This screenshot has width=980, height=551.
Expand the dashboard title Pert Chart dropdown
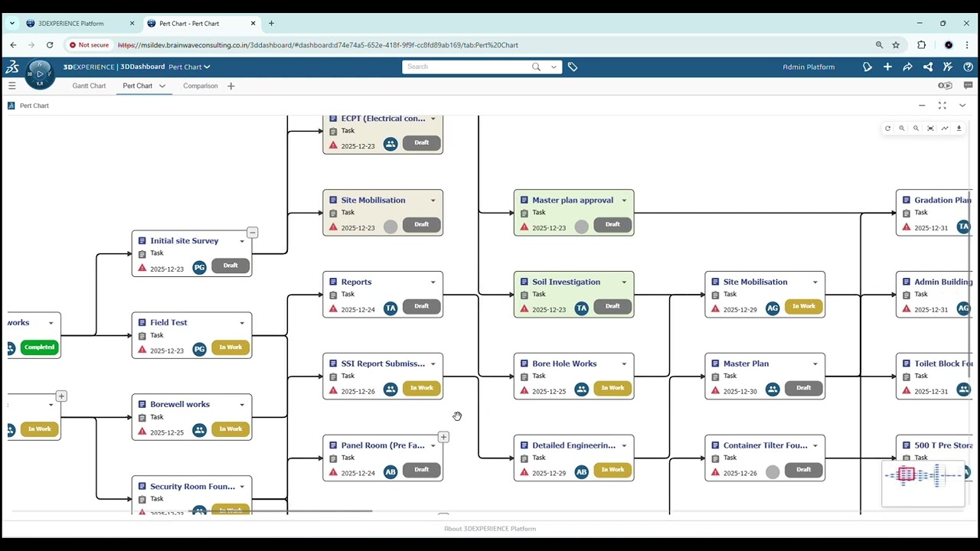pyautogui.click(x=207, y=67)
